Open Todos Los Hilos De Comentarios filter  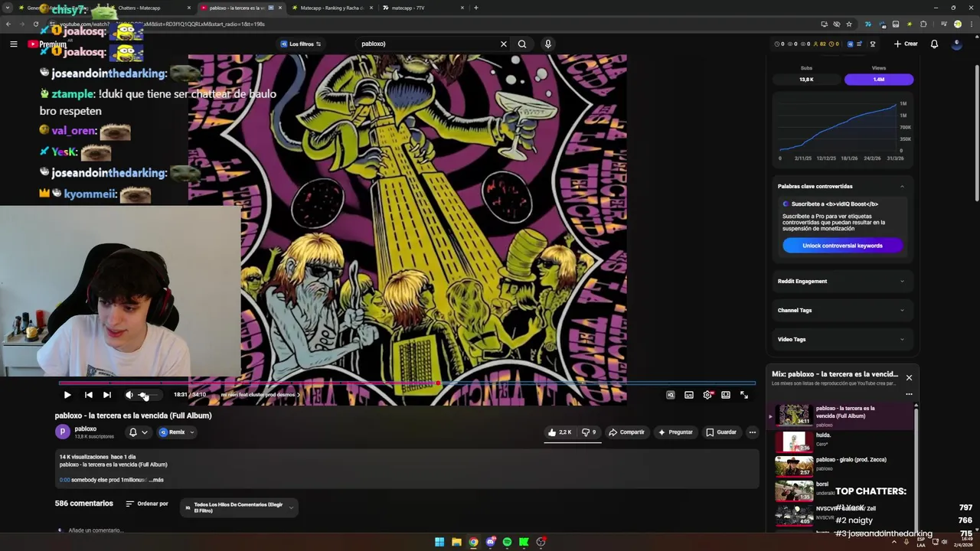[239, 507]
